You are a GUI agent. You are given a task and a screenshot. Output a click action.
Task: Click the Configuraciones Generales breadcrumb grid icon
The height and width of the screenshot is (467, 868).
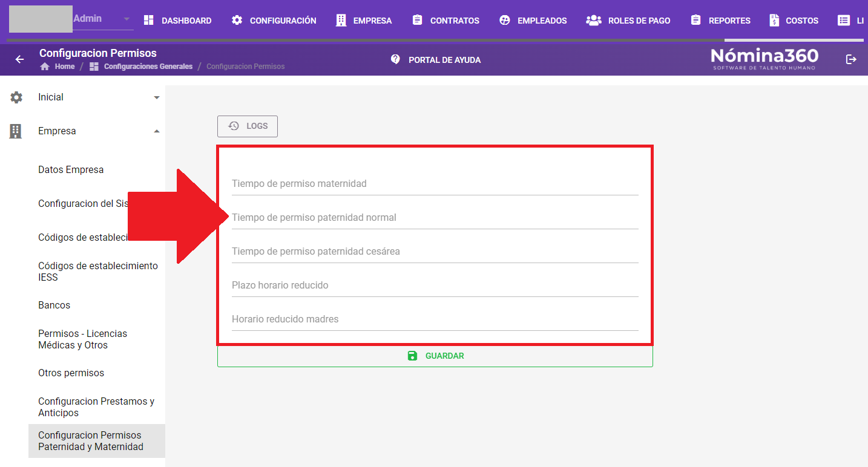click(x=94, y=67)
